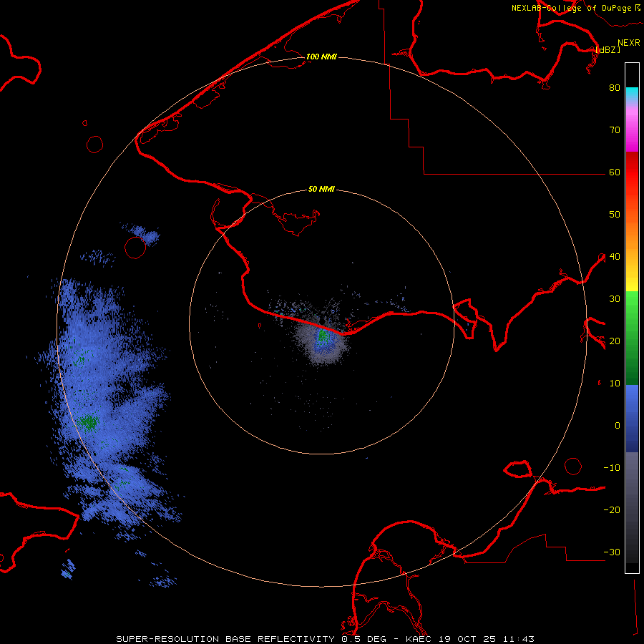Click the -30 value on the color scale
The height and width of the screenshot is (644, 644).
[x=612, y=552]
